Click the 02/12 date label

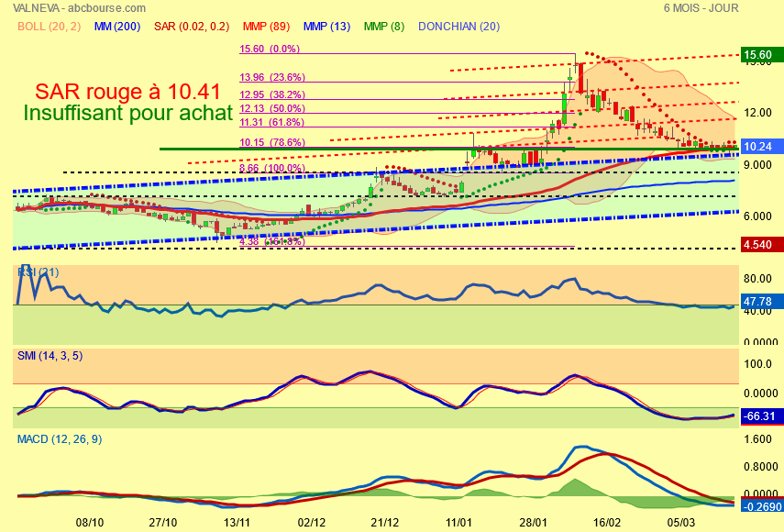pos(311,523)
